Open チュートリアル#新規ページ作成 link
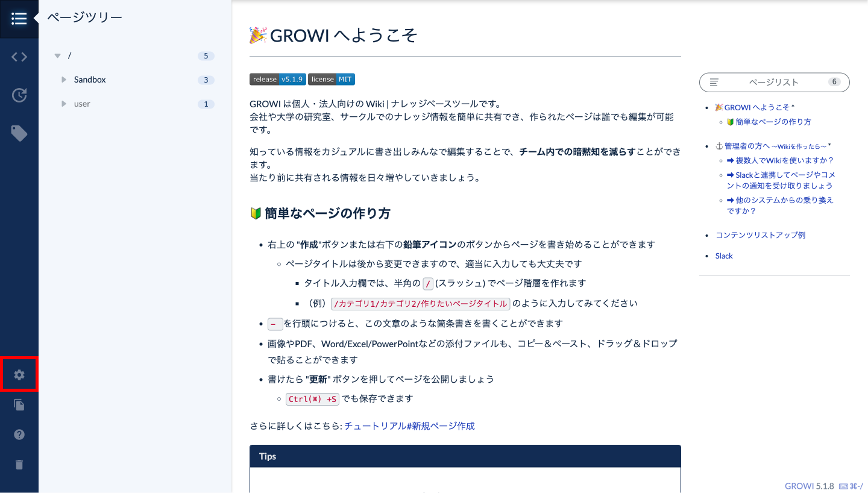Image resolution: width=868 pixels, height=493 pixels. (x=409, y=426)
